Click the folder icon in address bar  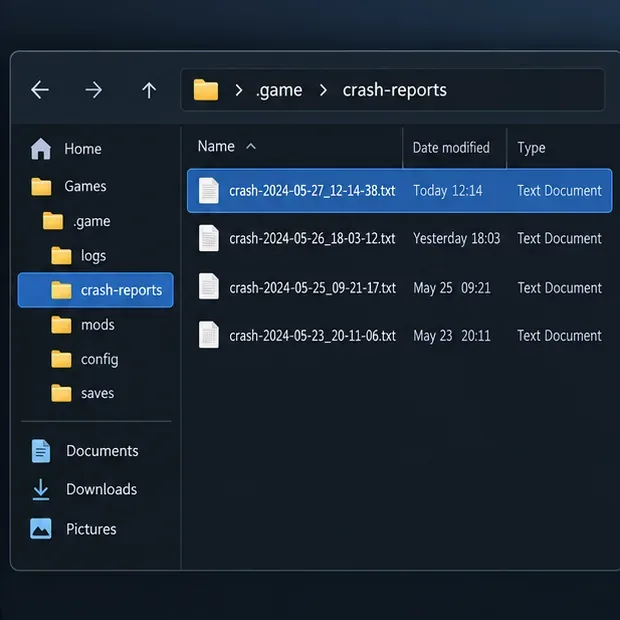pyautogui.click(x=206, y=90)
